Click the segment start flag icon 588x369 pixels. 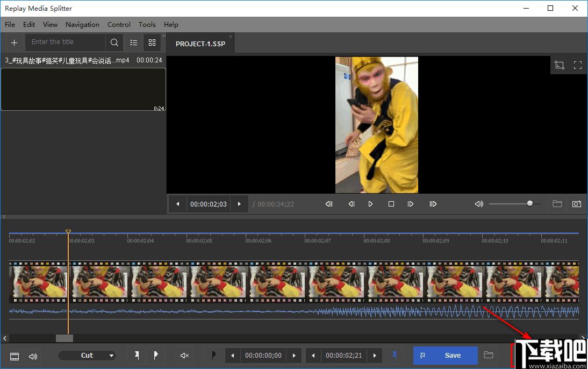click(213, 355)
